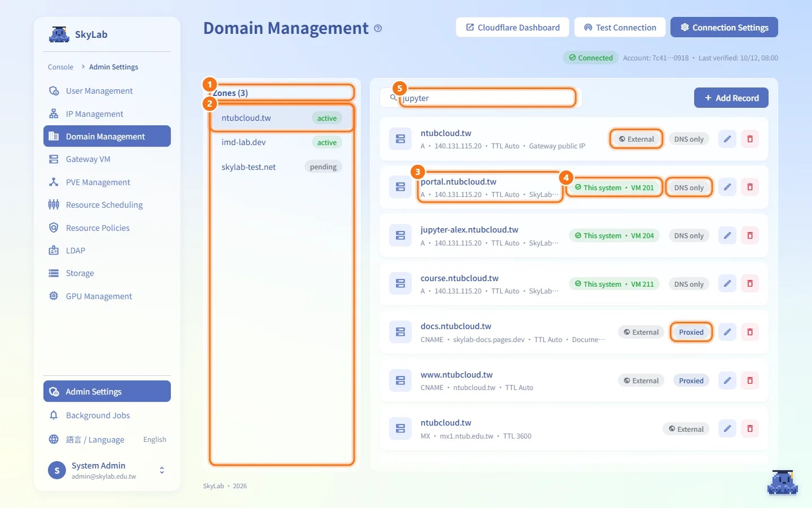Click This system VM 204 badge

point(614,235)
